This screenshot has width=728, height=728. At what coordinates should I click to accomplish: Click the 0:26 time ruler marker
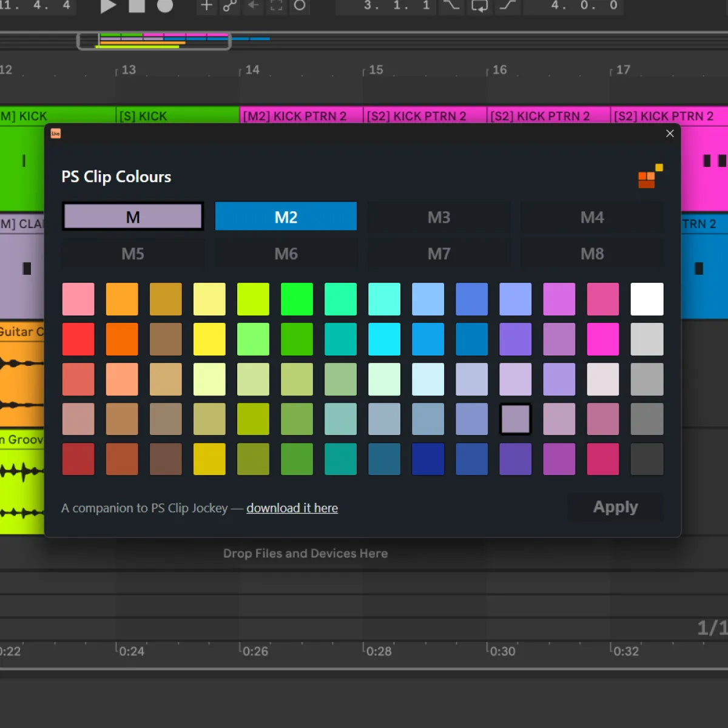pyautogui.click(x=255, y=651)
